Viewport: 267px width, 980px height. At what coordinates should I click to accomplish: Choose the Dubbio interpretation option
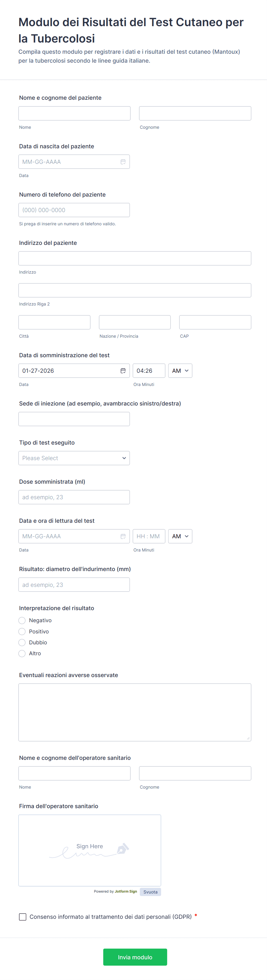[x=22, y=643]
